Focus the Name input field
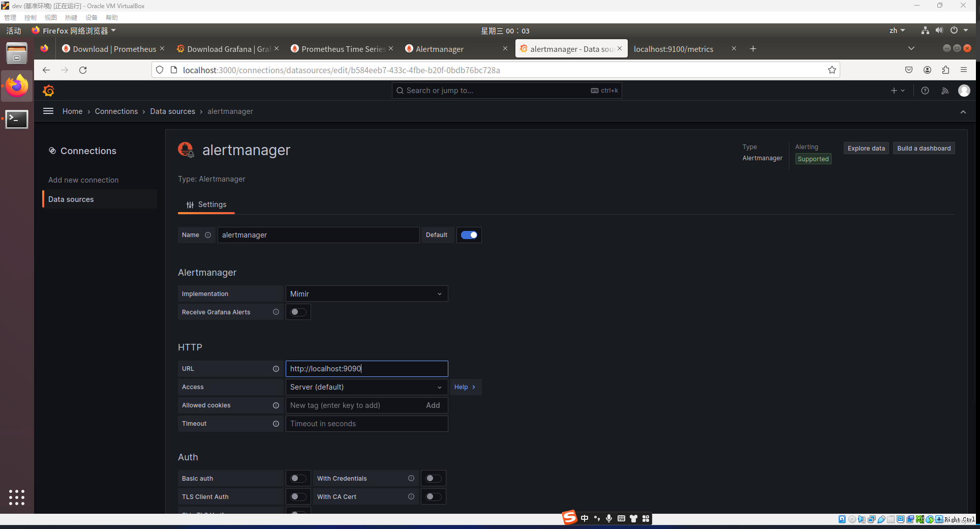This screenshot has width=980, height=529. (319, 235)
